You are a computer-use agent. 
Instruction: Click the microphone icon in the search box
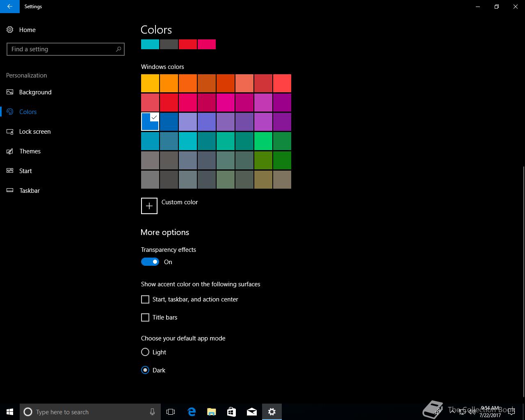(152, 412)
